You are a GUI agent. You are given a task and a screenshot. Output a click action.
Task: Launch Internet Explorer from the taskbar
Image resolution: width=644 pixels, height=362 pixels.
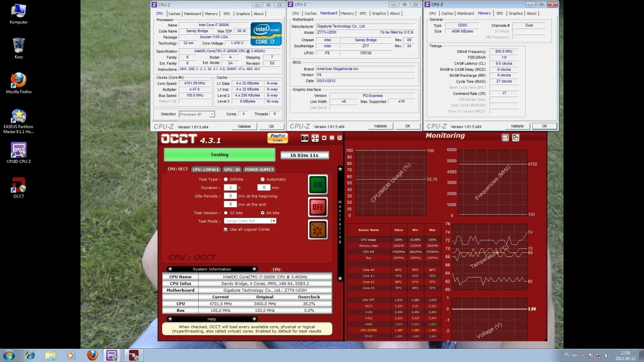30,355
